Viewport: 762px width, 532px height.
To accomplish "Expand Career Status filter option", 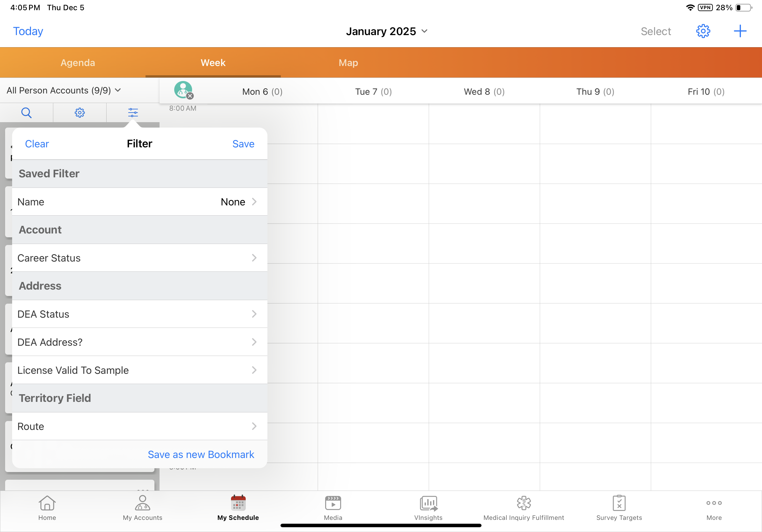I will coord(139,258).
